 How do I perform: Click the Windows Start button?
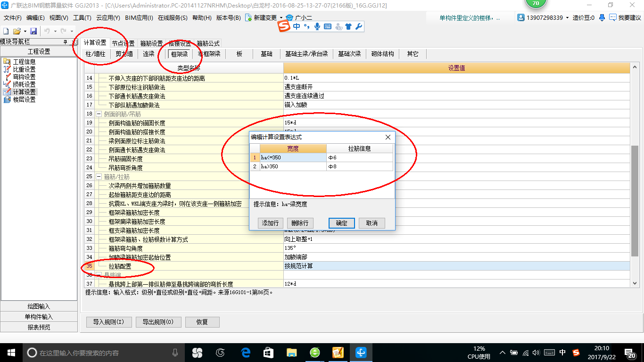click(11, 352)
